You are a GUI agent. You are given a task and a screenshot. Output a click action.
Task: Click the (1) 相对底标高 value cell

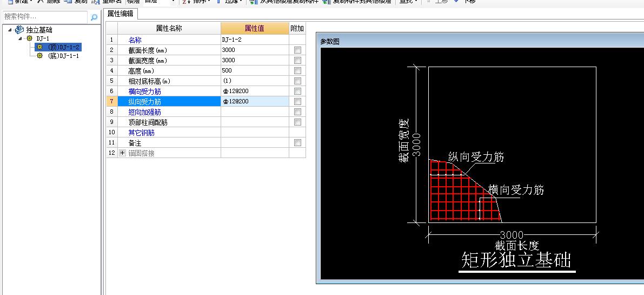[x=255, y=81]
